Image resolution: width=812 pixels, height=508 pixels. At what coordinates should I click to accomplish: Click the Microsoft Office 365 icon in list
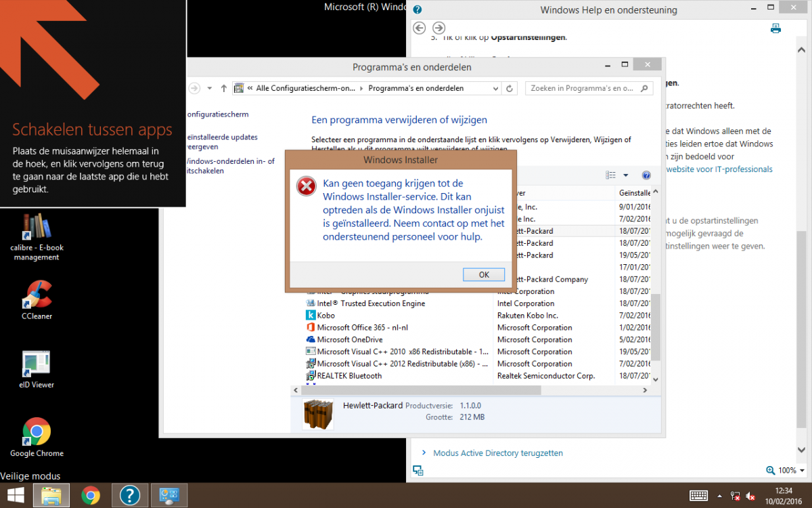tap(311, 327)
